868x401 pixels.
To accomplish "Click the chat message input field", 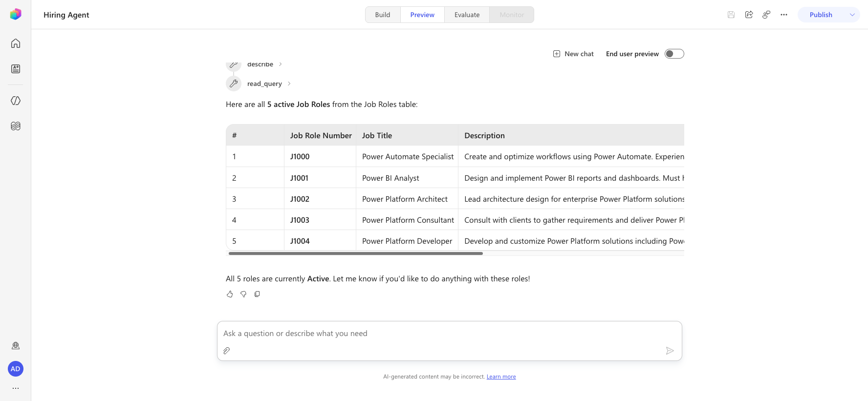I will point(450,334).
